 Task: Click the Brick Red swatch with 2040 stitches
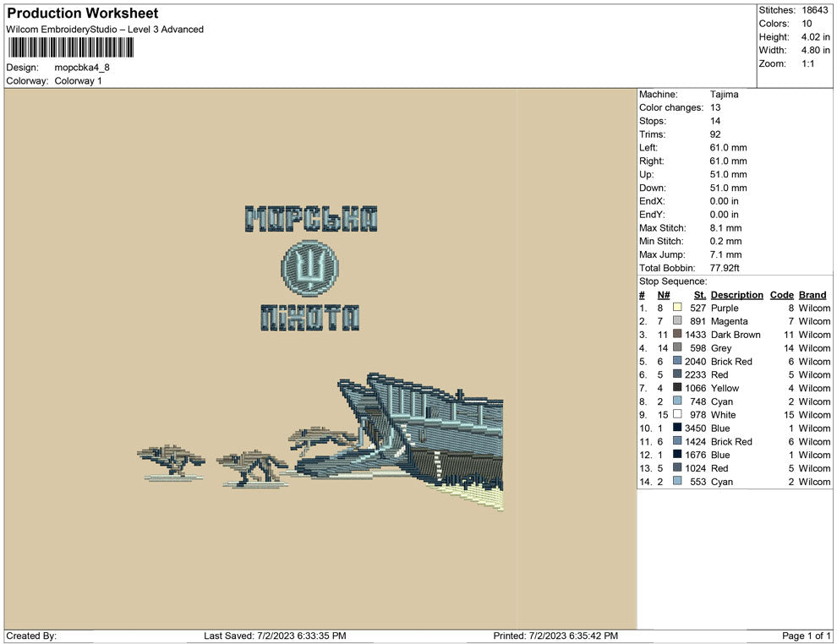tap(677, 361)
